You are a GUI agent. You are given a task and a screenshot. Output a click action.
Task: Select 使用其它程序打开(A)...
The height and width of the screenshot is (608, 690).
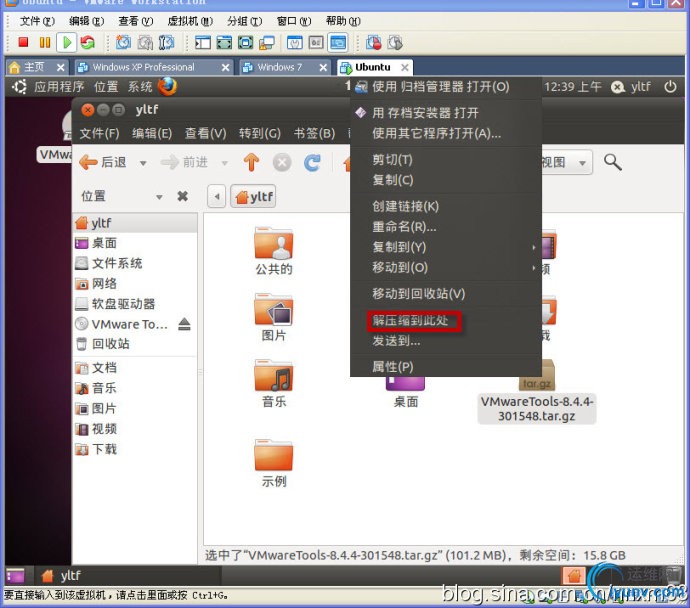[446, 133]
